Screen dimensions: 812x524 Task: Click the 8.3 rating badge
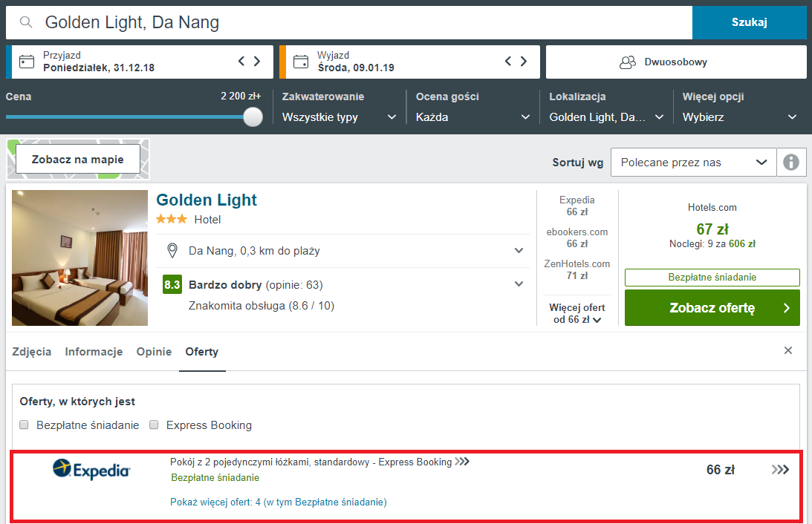pyautogui.click(x=172, y=284)
